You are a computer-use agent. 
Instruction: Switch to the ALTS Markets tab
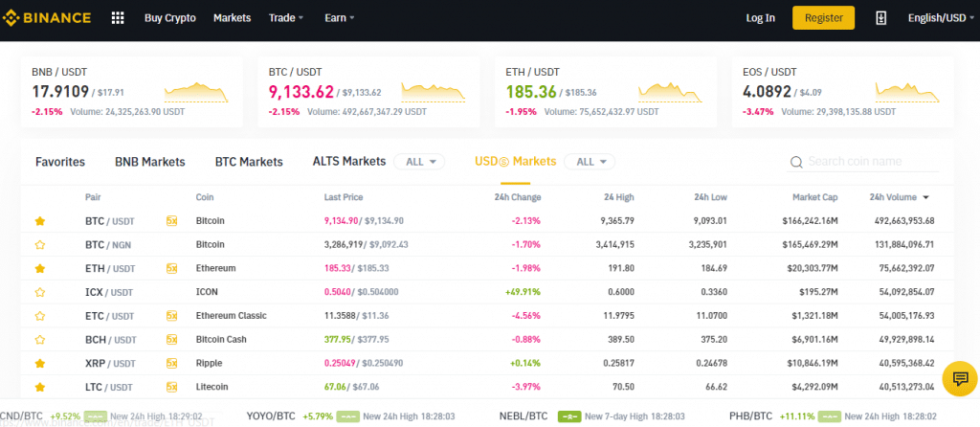click(349, 161)
